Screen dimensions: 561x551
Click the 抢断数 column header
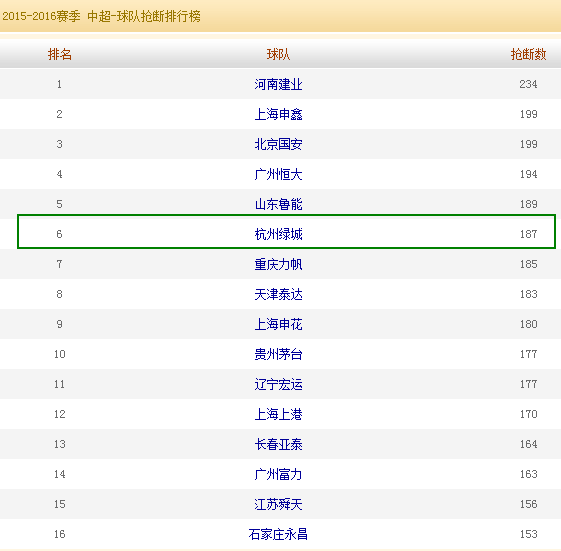(528, 54)
